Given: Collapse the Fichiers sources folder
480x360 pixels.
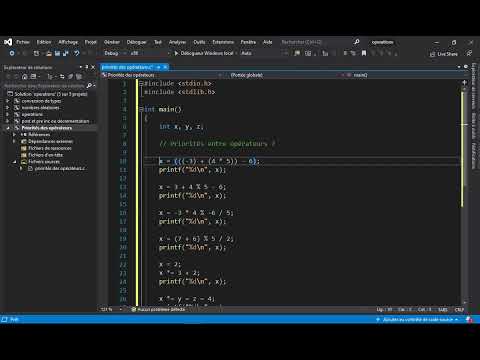Looking at the screenshot, I should tap(14, 162).
